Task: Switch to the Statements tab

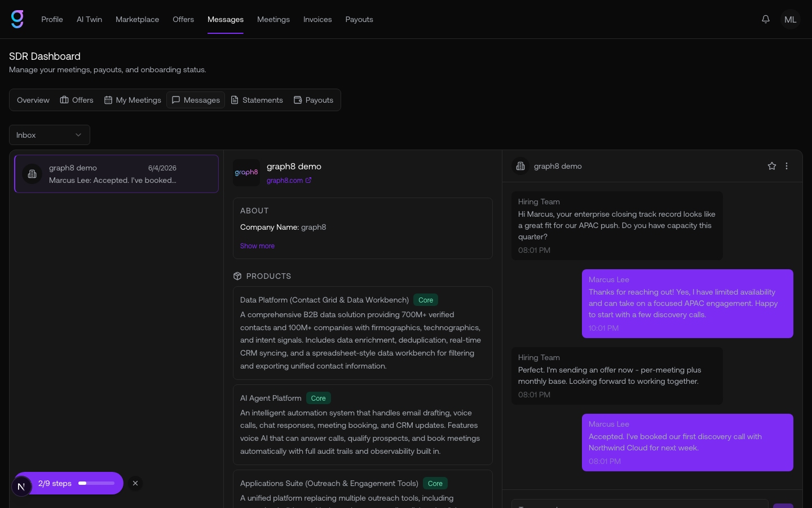Action: click(257, 100)
